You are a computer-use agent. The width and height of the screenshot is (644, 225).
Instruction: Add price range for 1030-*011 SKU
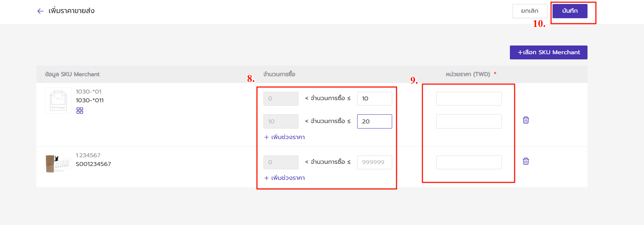tap(285, 137)
